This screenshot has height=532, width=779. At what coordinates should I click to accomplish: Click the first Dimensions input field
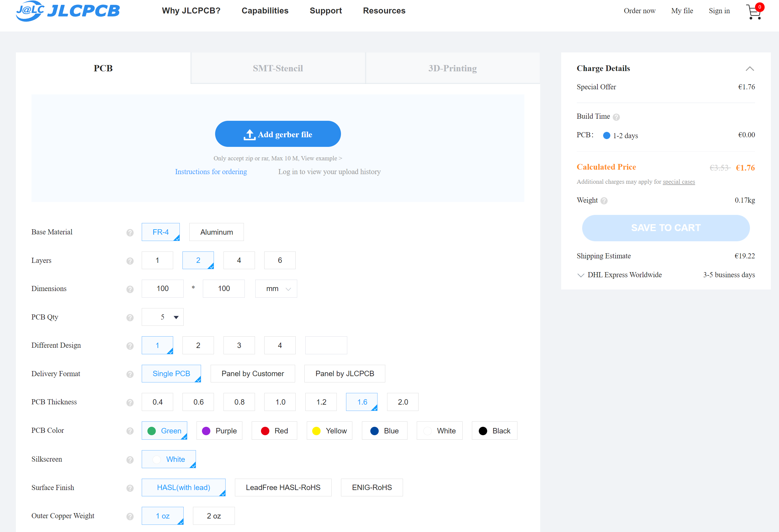tap(163, 289)
